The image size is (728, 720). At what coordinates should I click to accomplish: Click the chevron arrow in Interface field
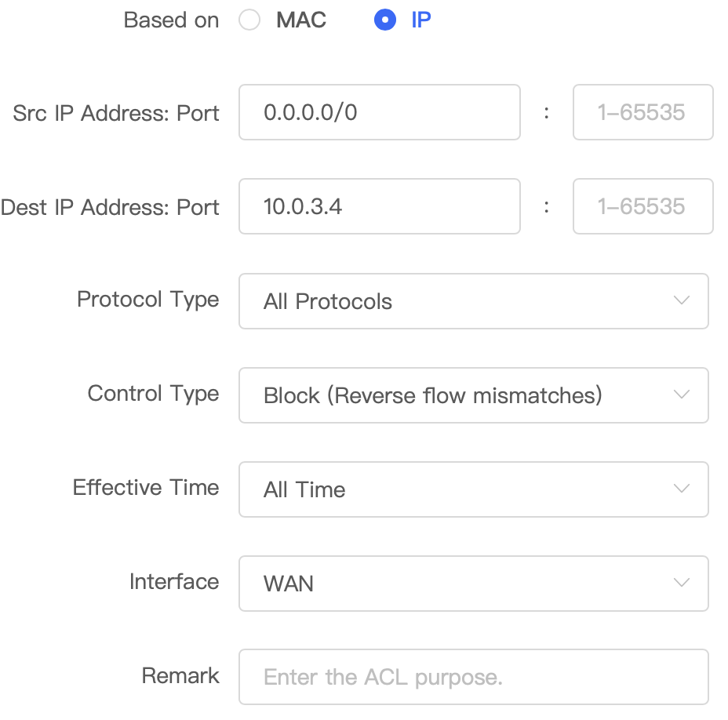pos(681,583)
